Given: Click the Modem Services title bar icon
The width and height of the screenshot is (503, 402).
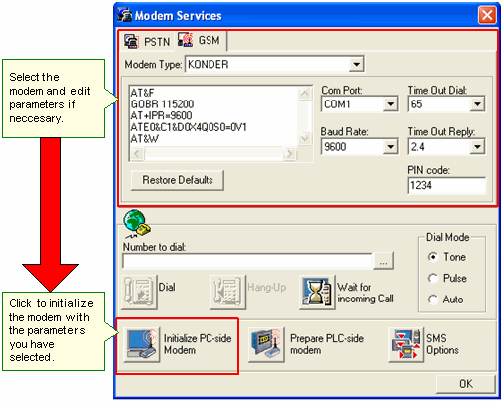Looking at the screenshot, I should [125, 15].
